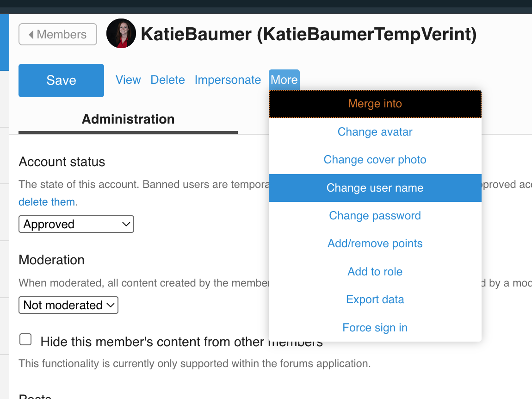This screenshot has height=399, width=532.
Task: Save the member settings
Action: point(61,81)
